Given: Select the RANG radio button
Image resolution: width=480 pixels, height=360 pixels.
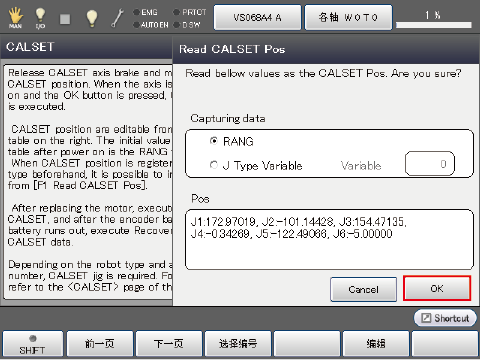Looking at the screenshot, I should coord(214,141).
